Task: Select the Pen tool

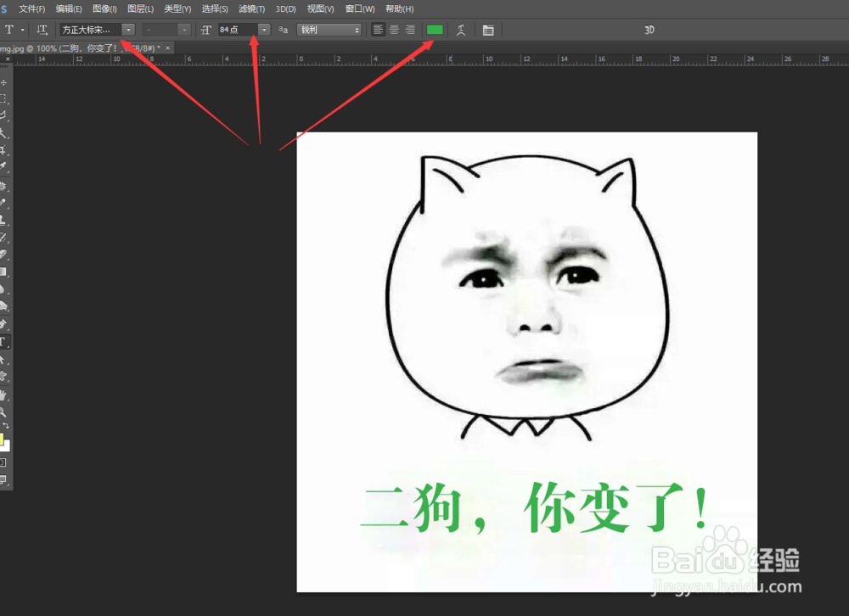Action: point(3,324)
